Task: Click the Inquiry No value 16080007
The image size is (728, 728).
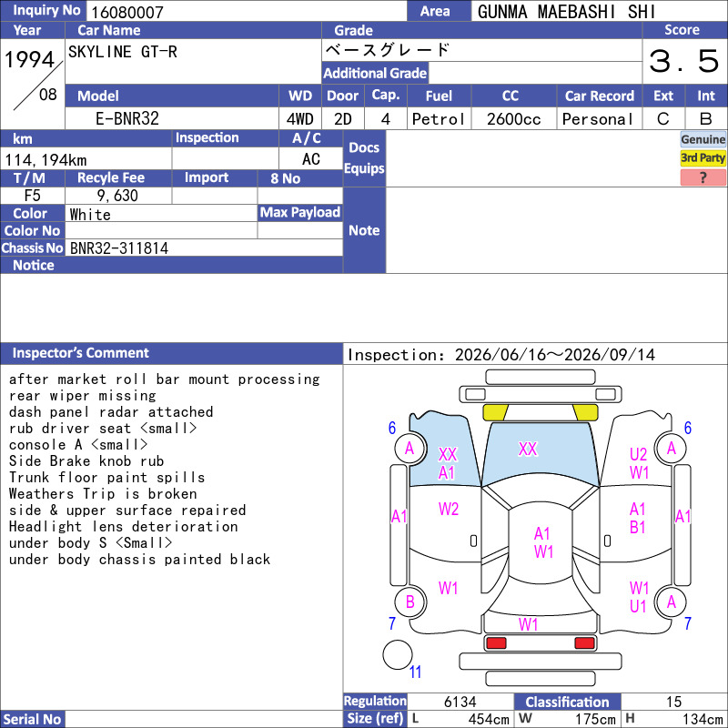Action: [127, 12]
